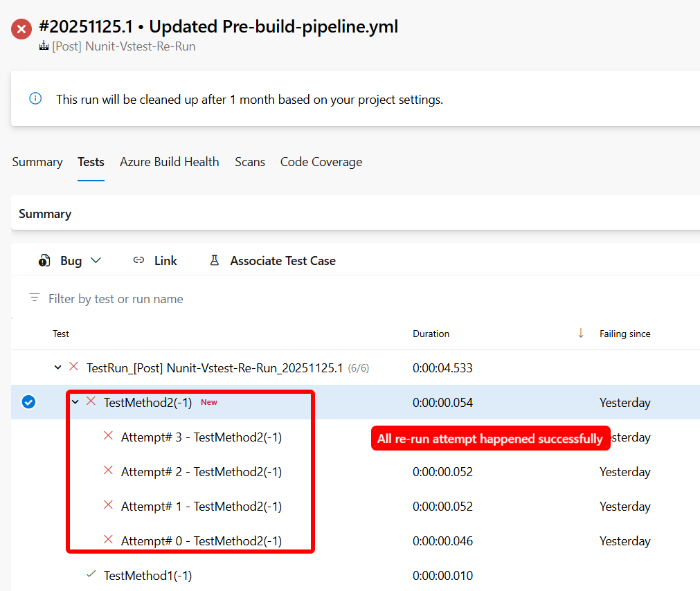Collapse the TestRun_[Post] Nunit-Vstest-Re-Run tree node

(x=58, y=367)
